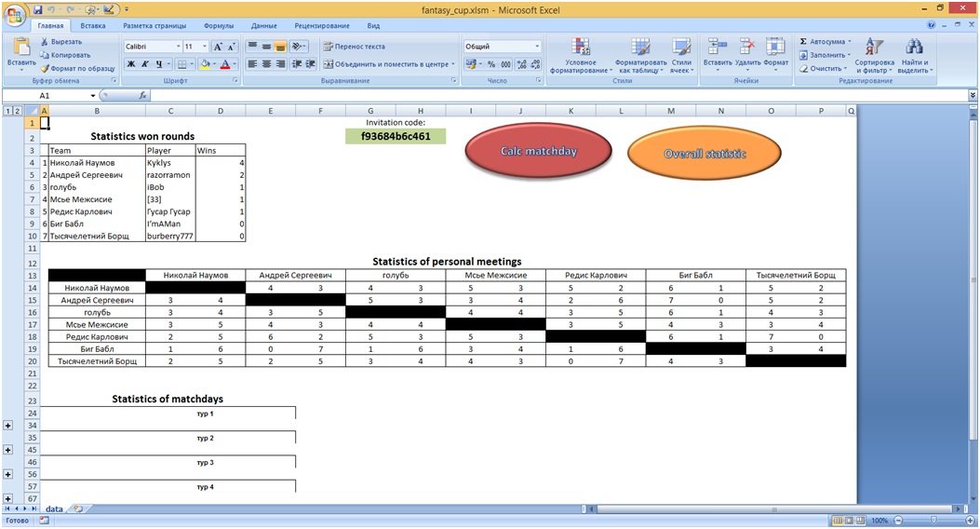980x529 pixels.
Task: Select the data sheet tab
Action: [x=54, y=509]
